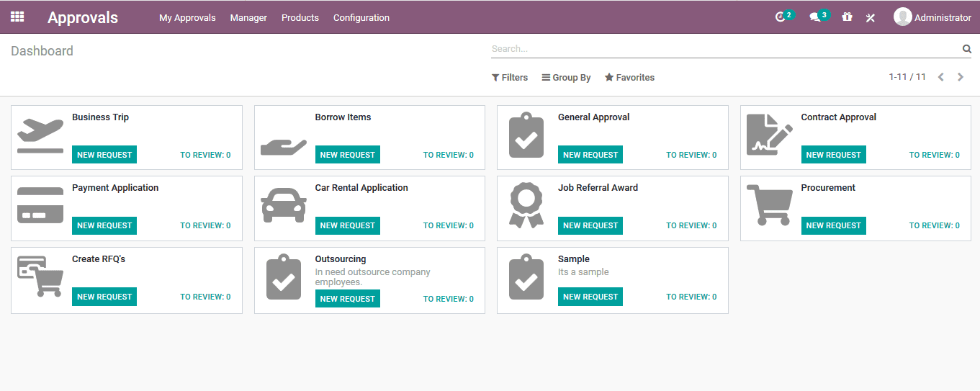Open the Administrator user menu
Viewport: 980px width, 391px height.
point(932,17)
